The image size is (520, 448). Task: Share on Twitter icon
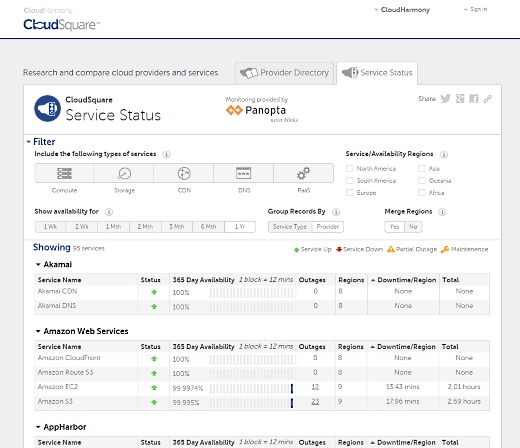[x=446, y=99]
